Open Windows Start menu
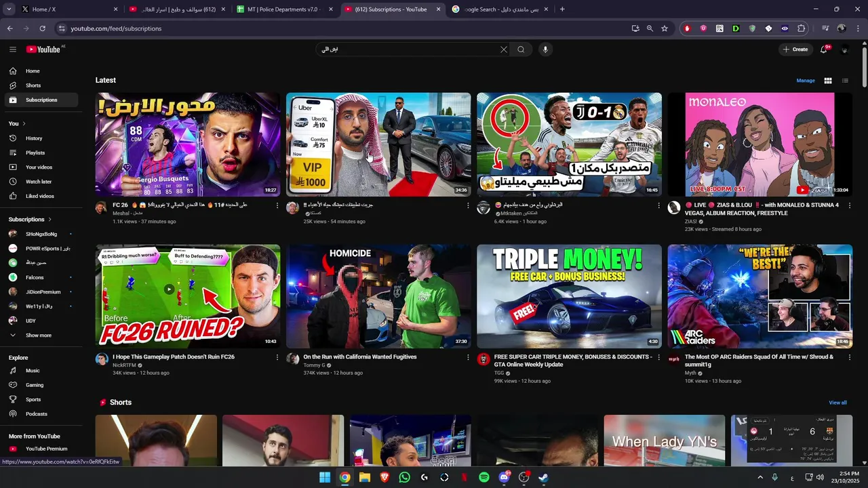Screen dimensions: 868x488 click(x=325, y=477)
